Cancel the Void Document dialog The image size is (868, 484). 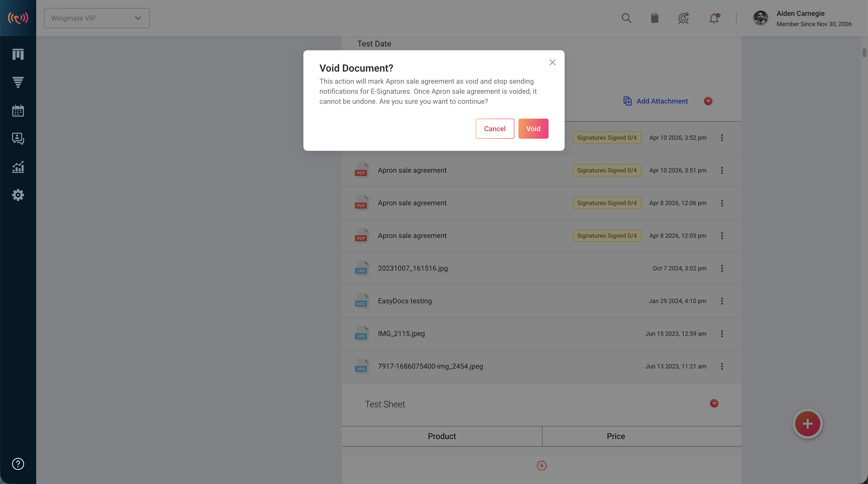(495, 128)
